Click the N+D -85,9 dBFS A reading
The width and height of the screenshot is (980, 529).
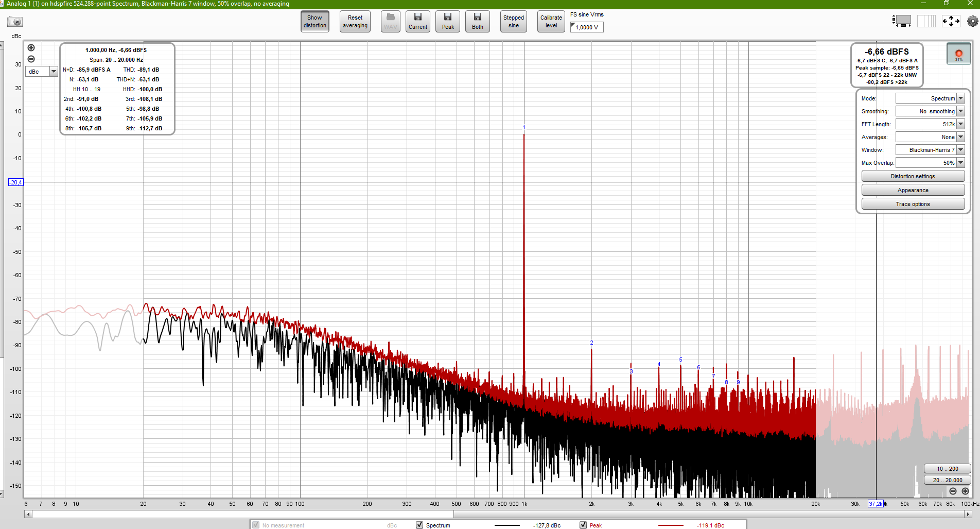tap(86, 70)
